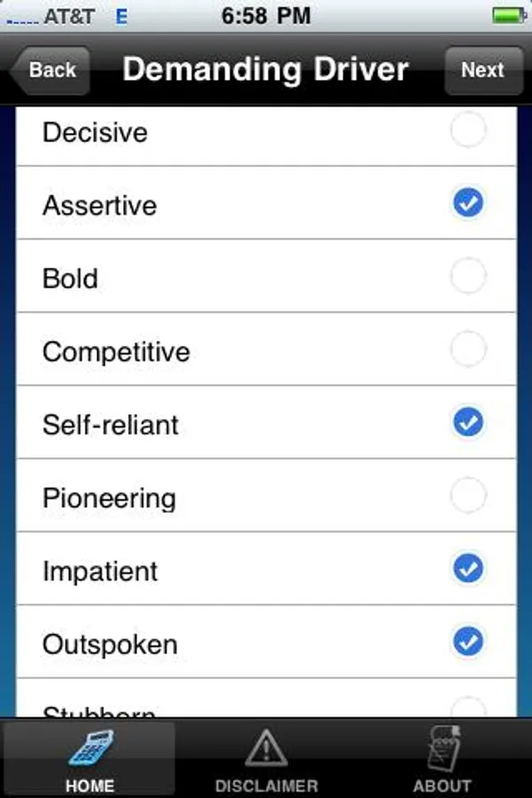Image resolution: width=532 pixels, height=798 pixels.
Task: Uncheck the Assertive blue checkmark
Action: click(468, 202)
